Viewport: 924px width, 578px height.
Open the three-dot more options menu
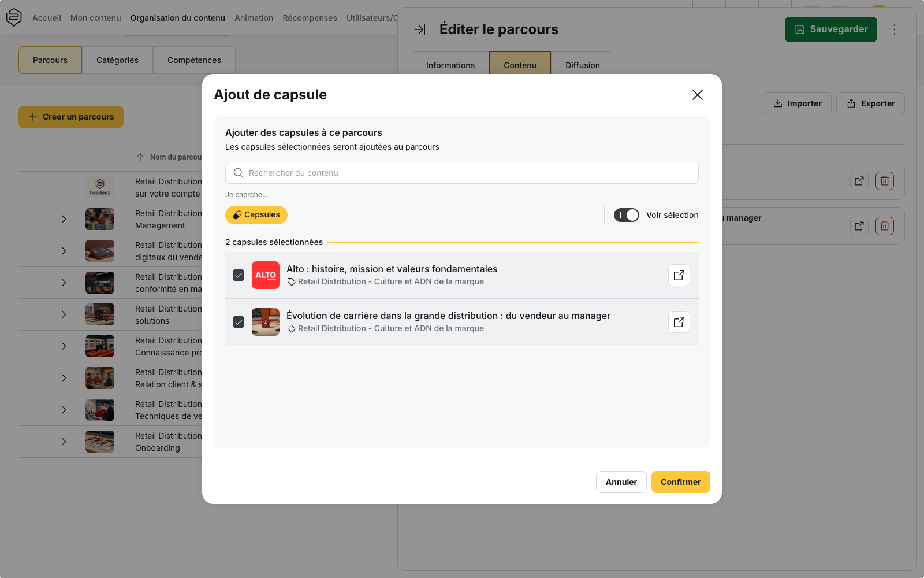tap(895, 29)
